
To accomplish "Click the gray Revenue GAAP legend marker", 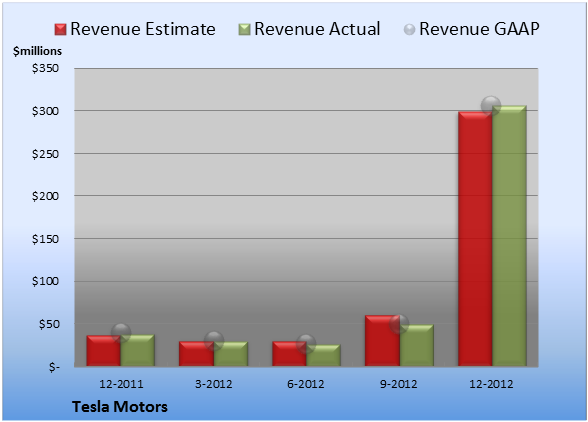I will 410,29.
